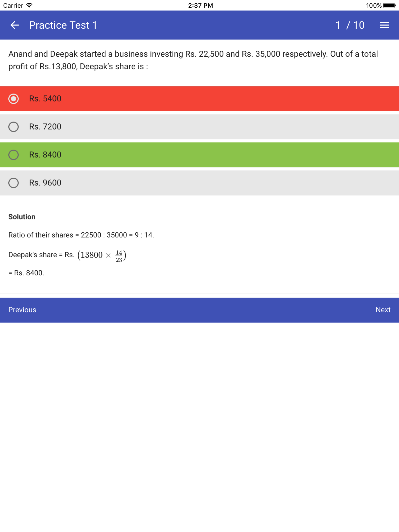
Task: Tap the battery status icon
Action: (390, 5)
